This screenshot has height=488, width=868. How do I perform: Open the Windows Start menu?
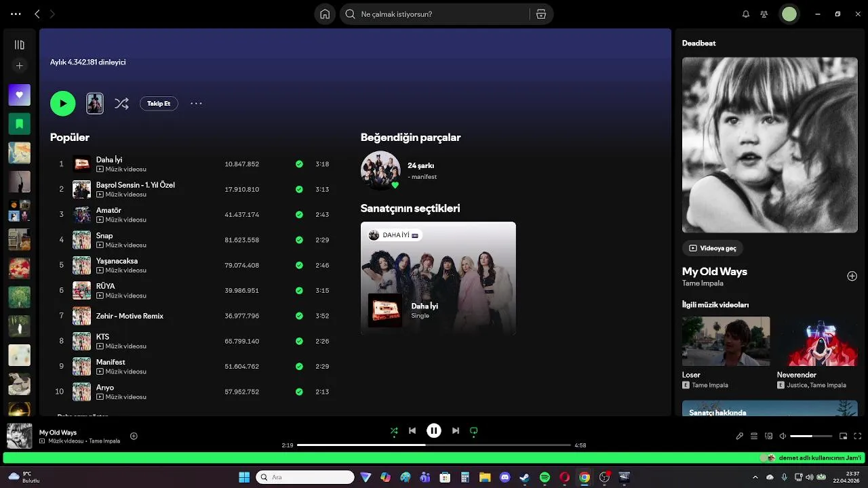243,477
